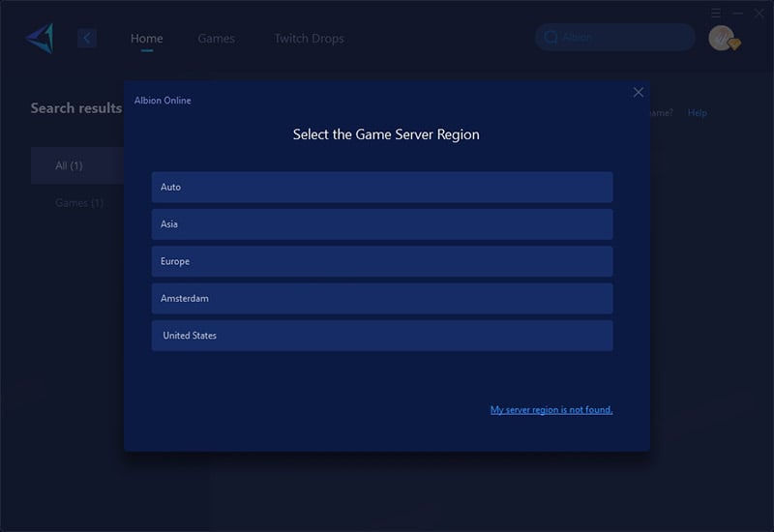The image size is (774, 532).
Task: Click 'Select the Game Server Region' heading
Action: click(x=386, y=134)
